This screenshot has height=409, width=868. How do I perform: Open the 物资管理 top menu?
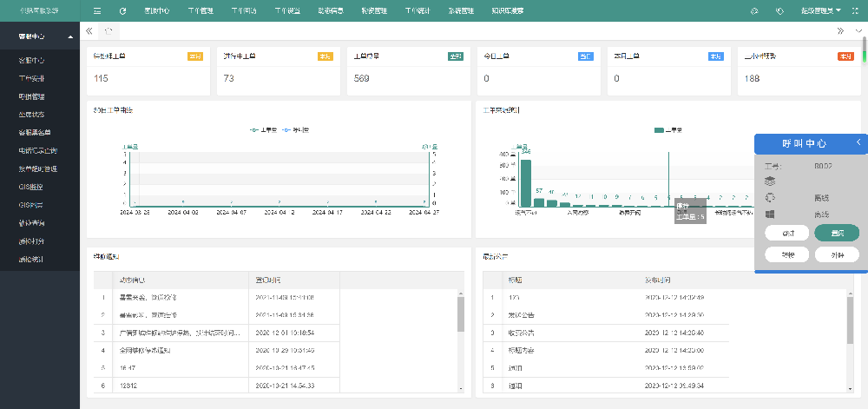(x=374, y=10)
